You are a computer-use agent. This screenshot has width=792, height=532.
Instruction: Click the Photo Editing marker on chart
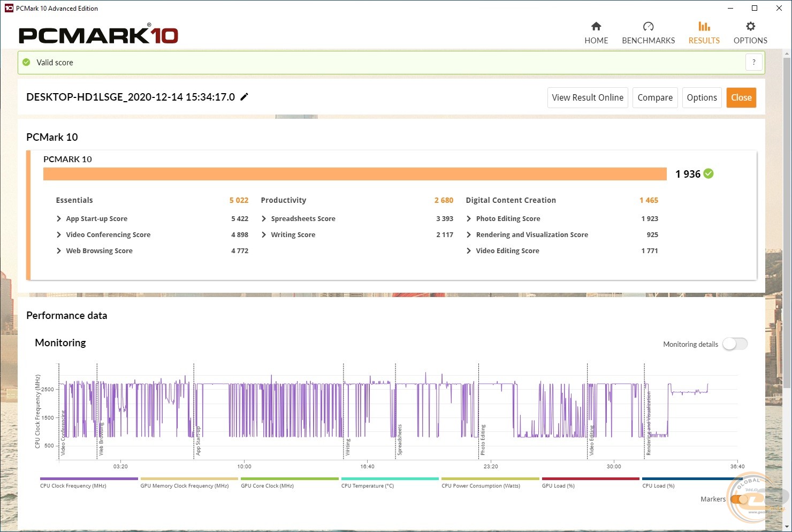coord(483,440)
